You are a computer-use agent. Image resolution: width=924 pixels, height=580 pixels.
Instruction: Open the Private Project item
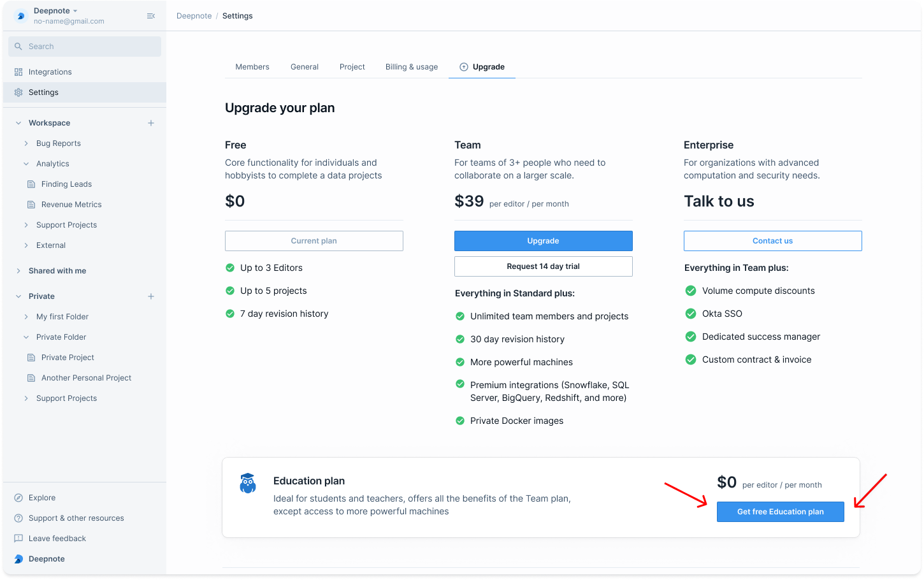pyautogui.click(x=68, y=358)
